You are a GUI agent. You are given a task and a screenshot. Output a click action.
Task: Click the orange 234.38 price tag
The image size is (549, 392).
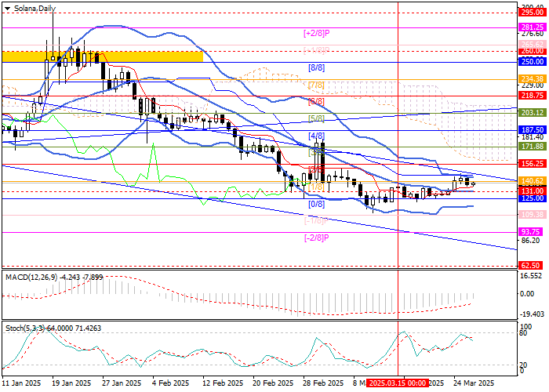[x=532, y=79]
